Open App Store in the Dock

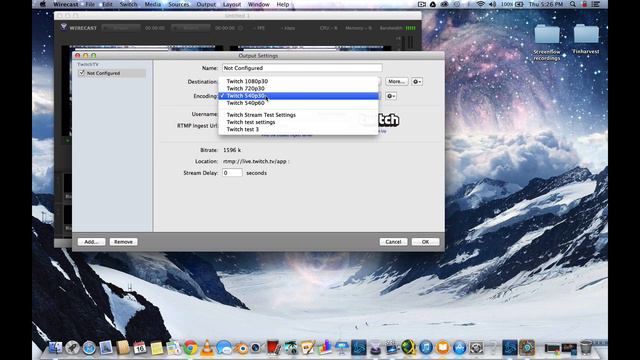point(459,348)
